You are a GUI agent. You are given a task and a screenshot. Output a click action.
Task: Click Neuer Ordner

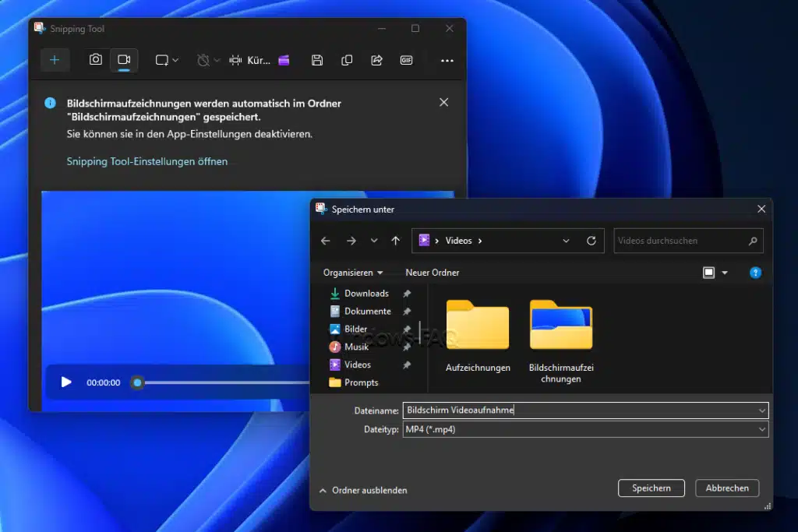432,273
